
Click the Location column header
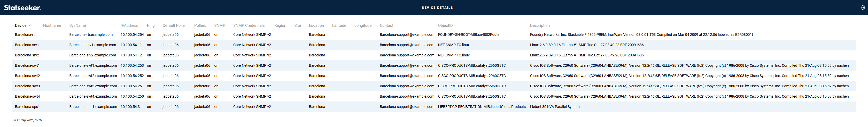[316, 26]
